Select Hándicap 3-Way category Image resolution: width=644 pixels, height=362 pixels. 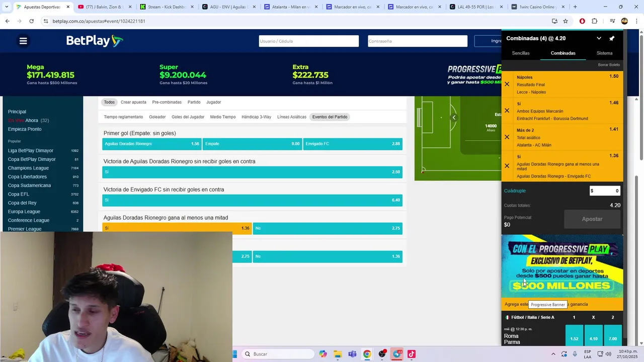pyautogui.click(x=256, y=117)
